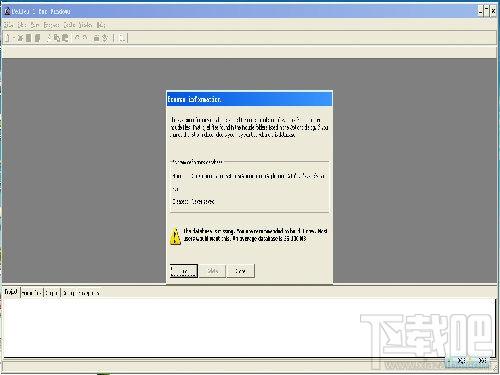The image size is (500, 375).
Task: Click the last icon in the toolbar
Action: point(122,38)
